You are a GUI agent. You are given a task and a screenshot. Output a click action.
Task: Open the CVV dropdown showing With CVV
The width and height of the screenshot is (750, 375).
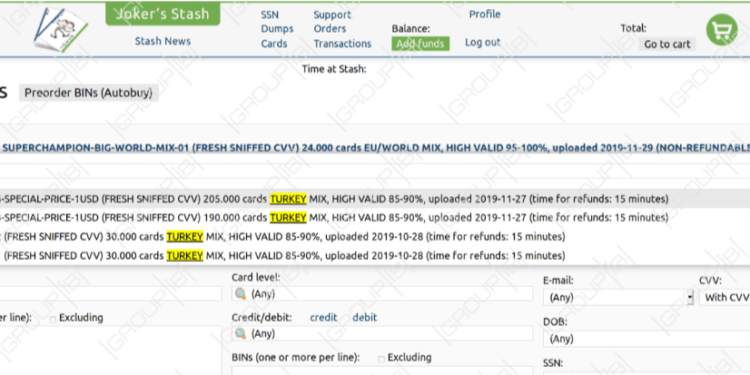[x=724, y=298]
